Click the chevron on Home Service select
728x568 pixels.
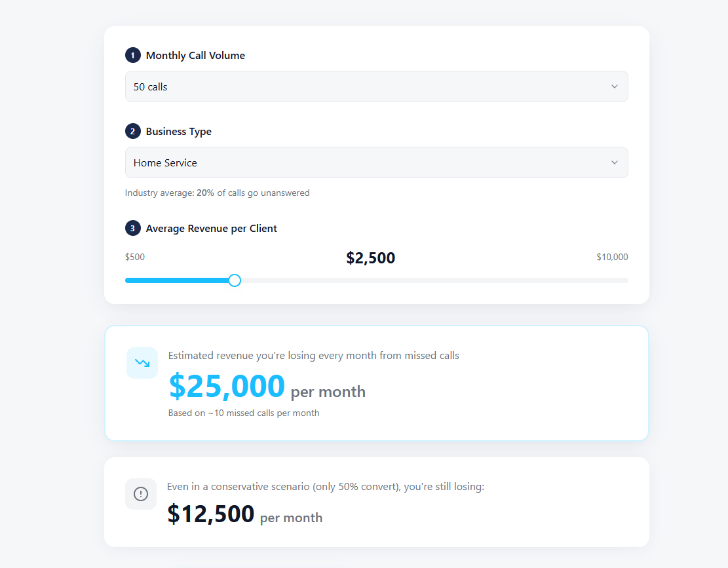[x=614, y=162]
